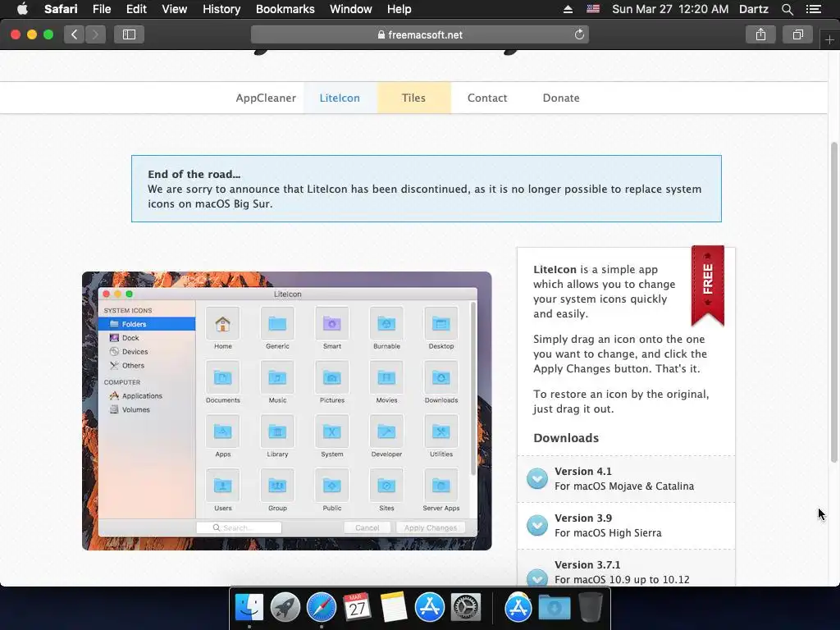The width and height of the screenshot is (840, 630).
Task: Click the freemacsoft.net address bar
Action: click(420, 34)
